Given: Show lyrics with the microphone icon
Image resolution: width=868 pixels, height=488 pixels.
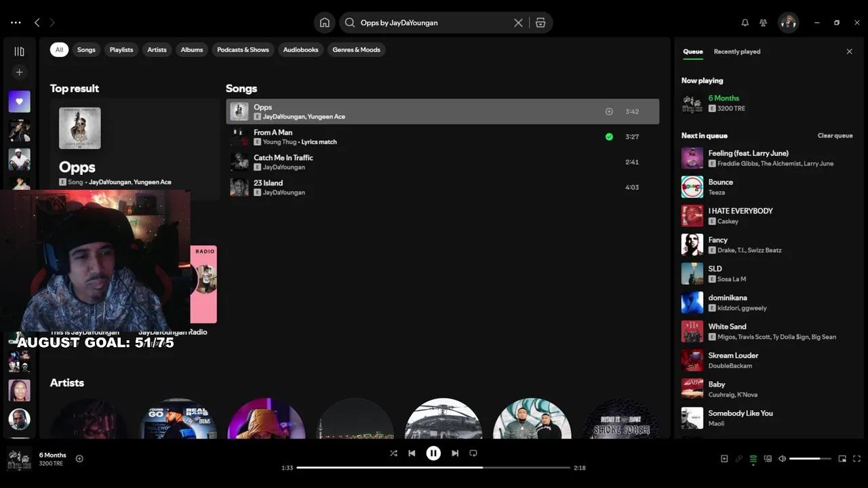Looking at the screenshot, I should coord(739,459).
